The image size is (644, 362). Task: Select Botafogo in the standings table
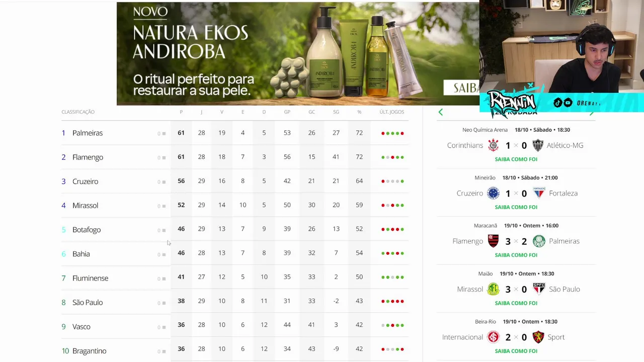(87, 229)
